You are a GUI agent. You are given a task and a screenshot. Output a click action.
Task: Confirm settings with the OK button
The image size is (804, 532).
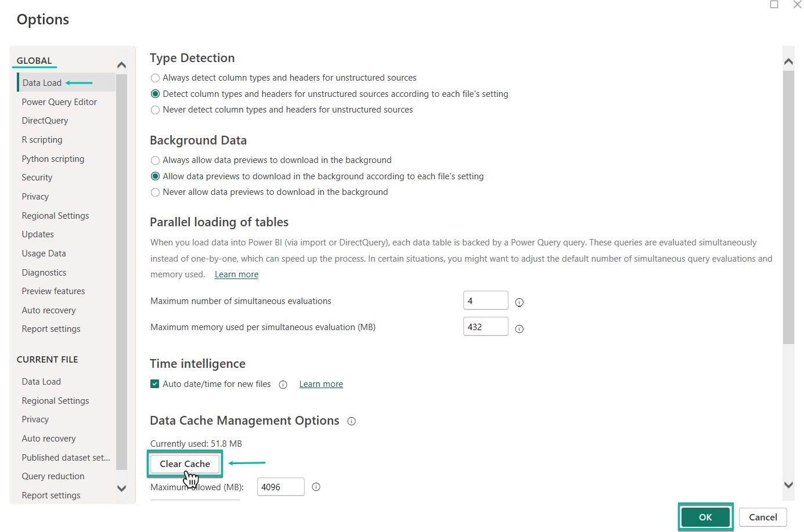click(705, 517)
